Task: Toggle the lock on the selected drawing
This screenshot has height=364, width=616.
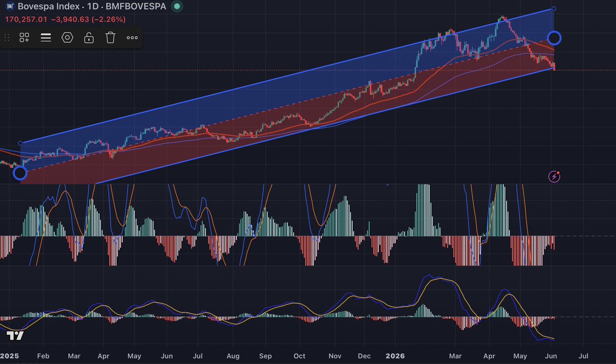Action: pos(89,37)
